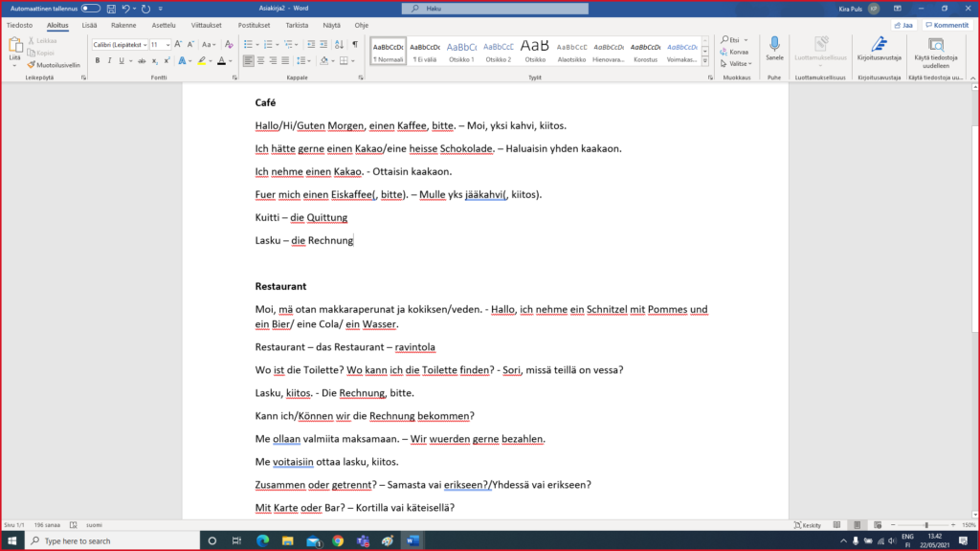Decrease font size with shrink icon

click(190, 45)
